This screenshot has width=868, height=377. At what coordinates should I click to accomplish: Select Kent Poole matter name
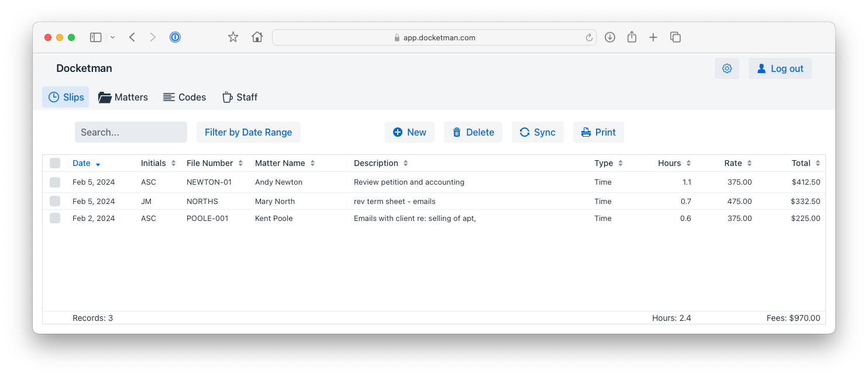pos(274,218)
